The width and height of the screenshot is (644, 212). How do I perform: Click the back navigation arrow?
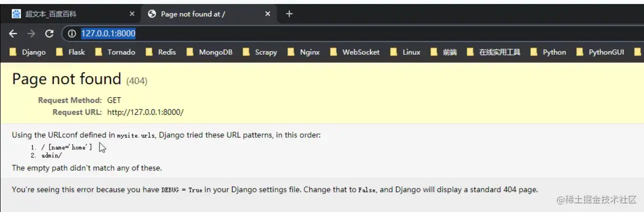tap(13, 34)
